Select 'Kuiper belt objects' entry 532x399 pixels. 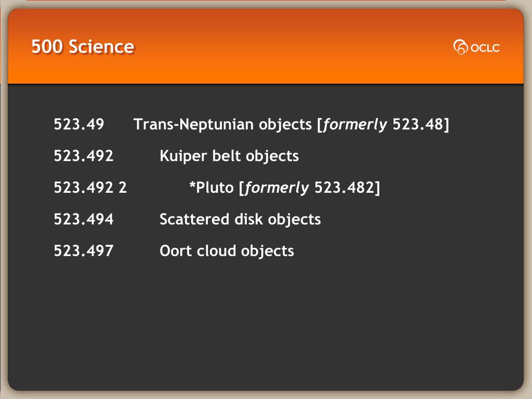pyautogui.click(x=229, y=156)
